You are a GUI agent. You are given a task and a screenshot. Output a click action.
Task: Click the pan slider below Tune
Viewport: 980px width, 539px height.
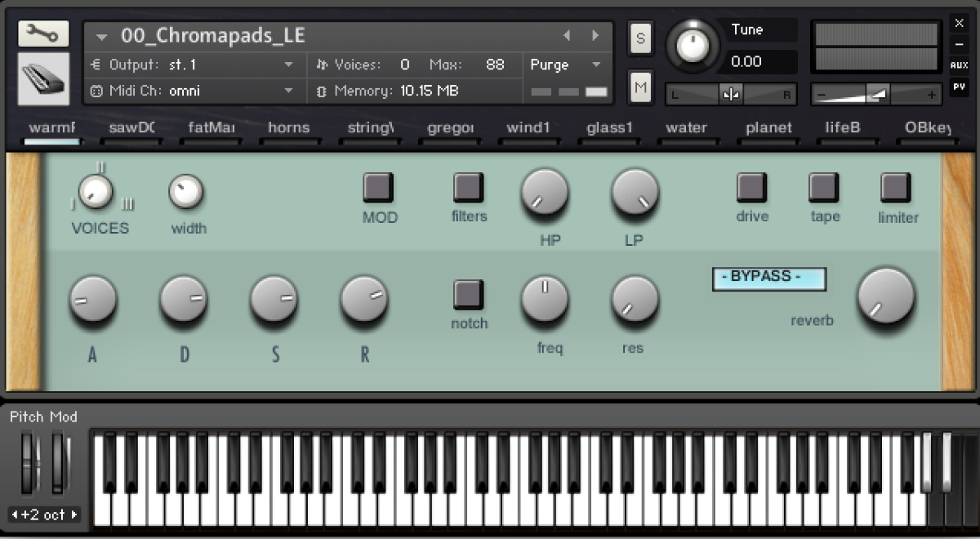729,94
